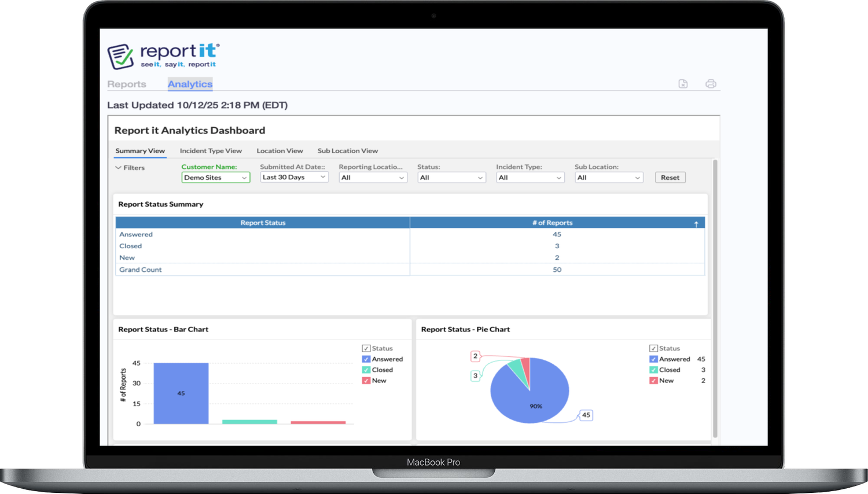Open the Incident Type dropdown

[x=530, y=178]
